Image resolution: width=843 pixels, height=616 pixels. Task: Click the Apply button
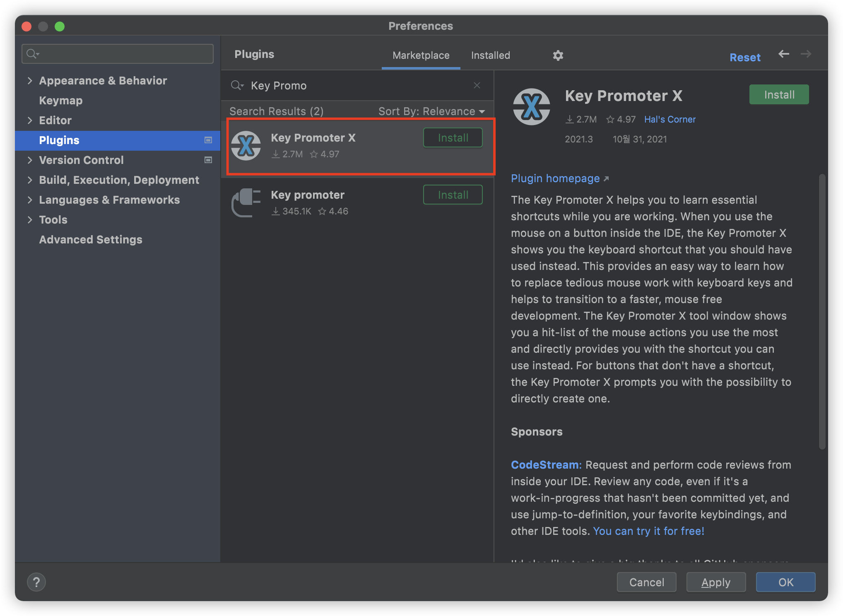716,582
